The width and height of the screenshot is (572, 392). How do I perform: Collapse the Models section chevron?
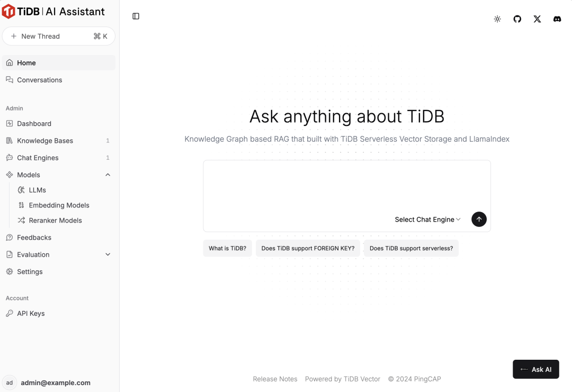pos(108,175)
